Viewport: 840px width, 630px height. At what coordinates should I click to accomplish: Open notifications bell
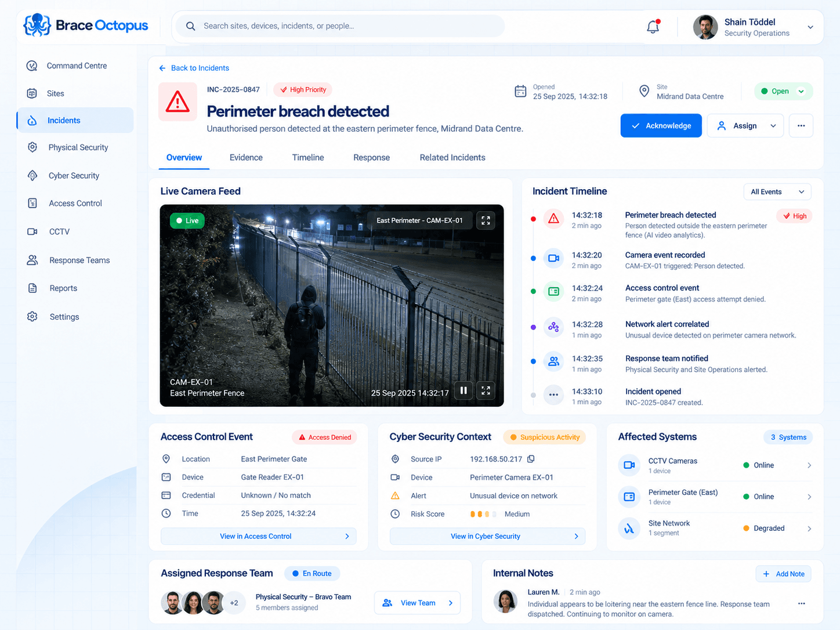[653, 27]
